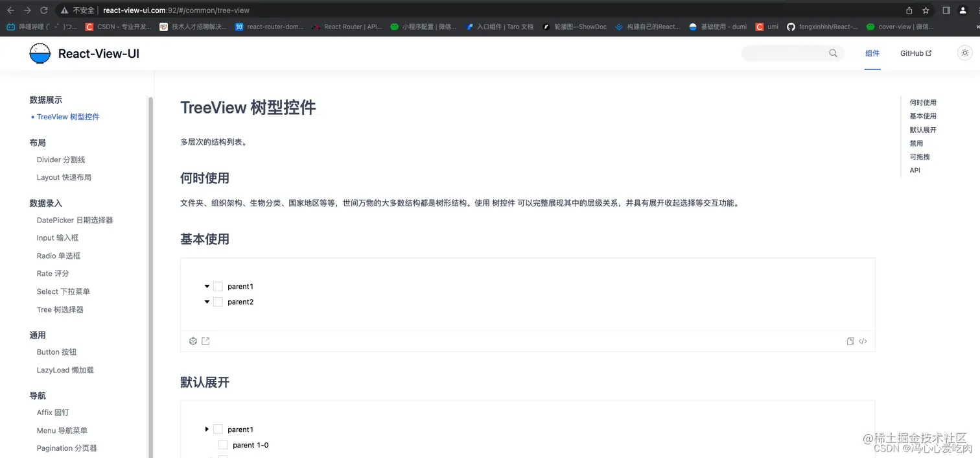Collapse the parent1 tree node
Image resolution: width=980 pixels, height=458 pixels.
[x=207, y=285]
